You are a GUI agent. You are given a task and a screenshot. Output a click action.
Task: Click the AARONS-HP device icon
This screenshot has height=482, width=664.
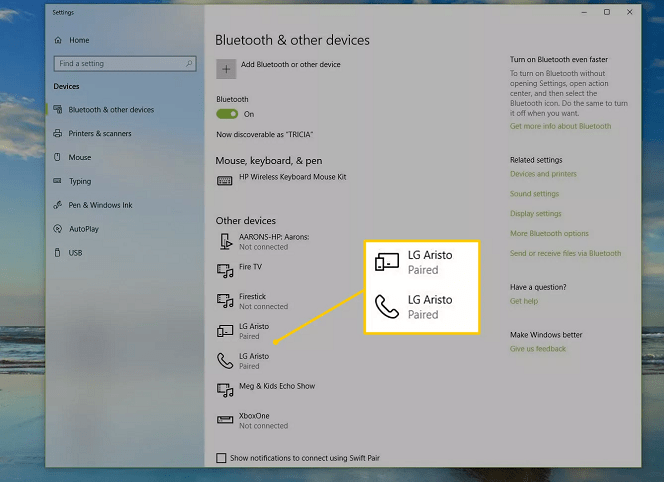pyautogui.click(x=226, y=241)
